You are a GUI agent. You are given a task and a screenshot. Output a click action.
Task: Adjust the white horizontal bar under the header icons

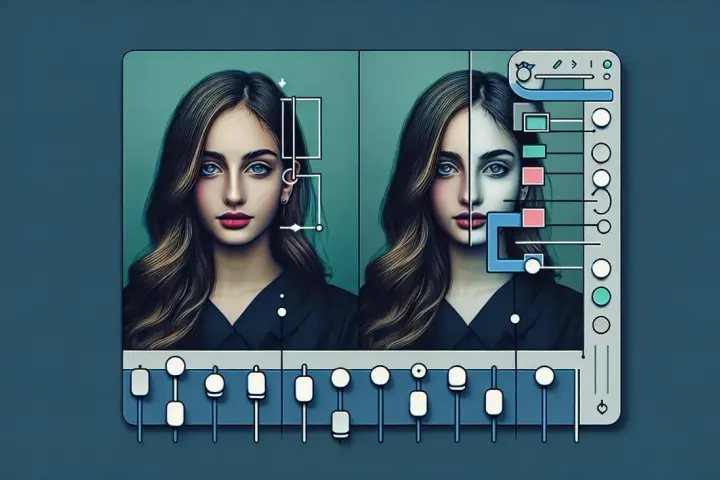[x=564, y=77]
